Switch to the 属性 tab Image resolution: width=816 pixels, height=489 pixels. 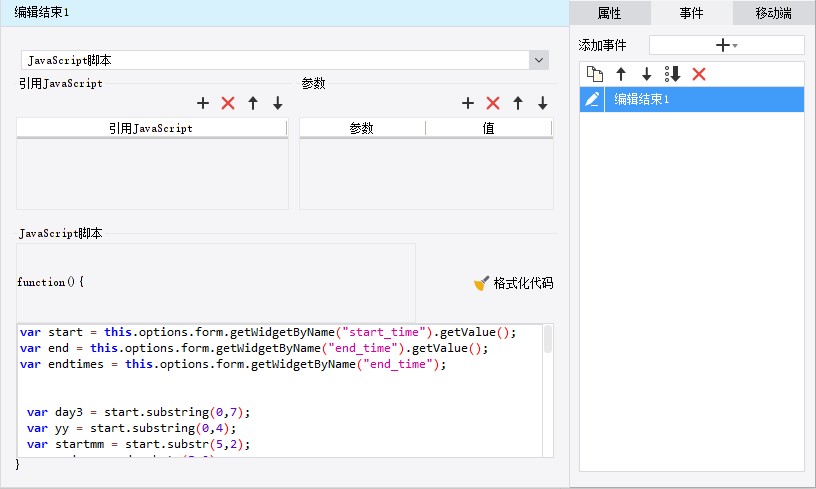coord(610,13)
